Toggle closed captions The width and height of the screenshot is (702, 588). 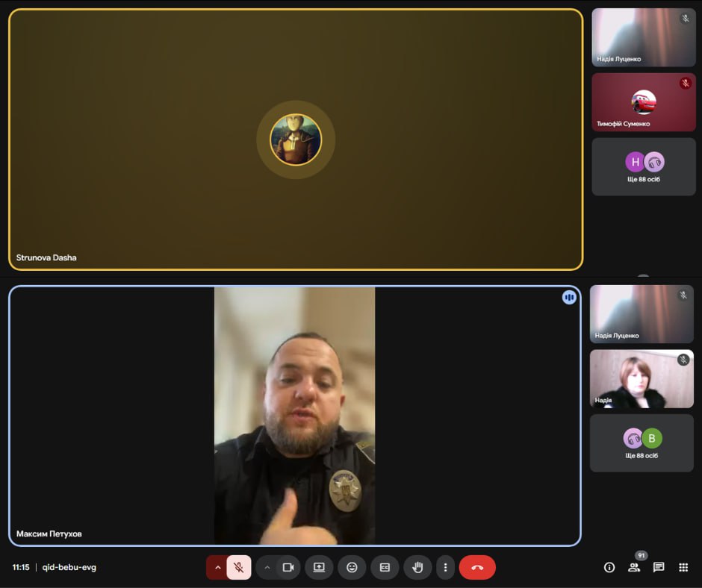pyautogui.click(x=385, y=567)
